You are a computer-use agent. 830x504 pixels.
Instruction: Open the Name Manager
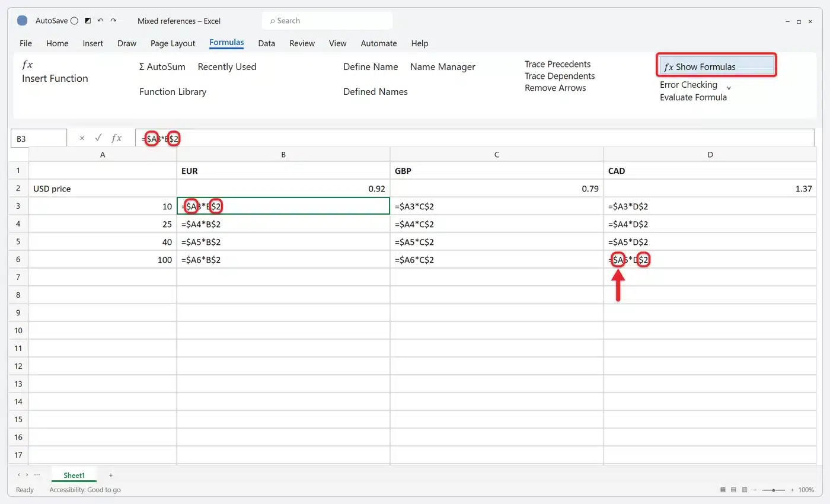tap(442, 67)
